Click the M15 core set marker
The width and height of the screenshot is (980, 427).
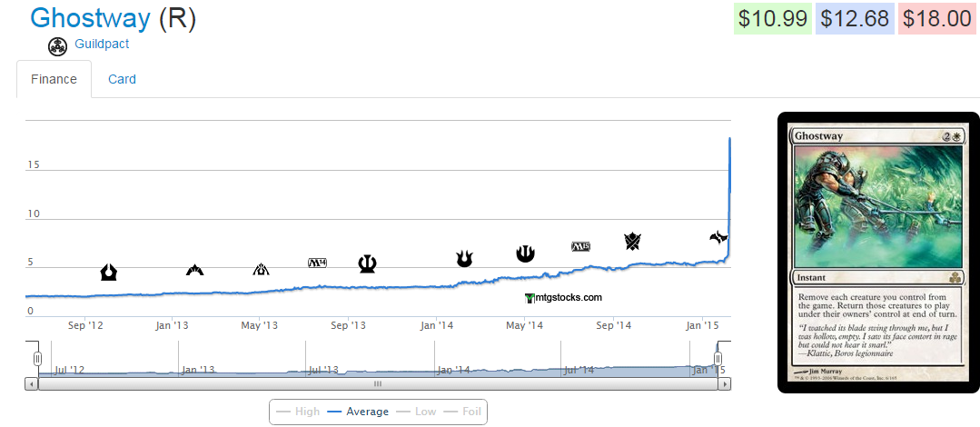[580, 246]
